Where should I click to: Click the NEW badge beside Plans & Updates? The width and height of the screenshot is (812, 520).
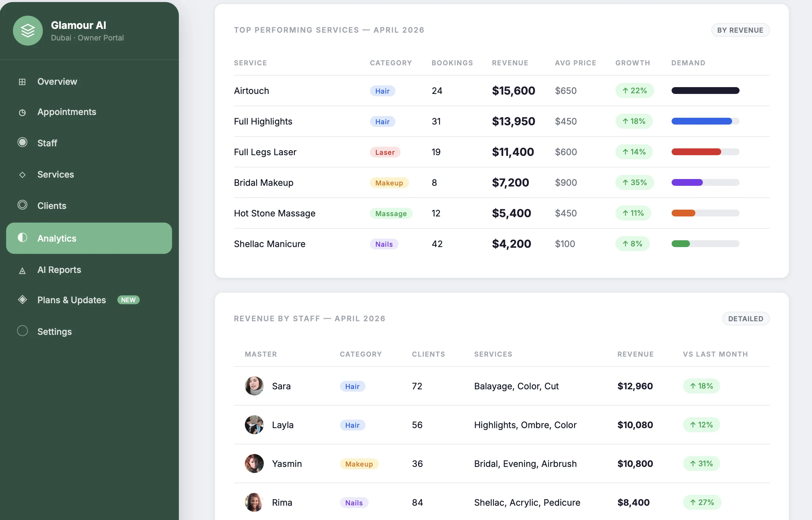129,300
